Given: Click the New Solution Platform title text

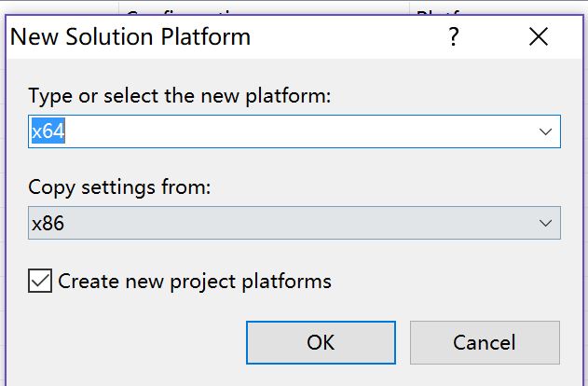Looking at the screenshot, I should [130, 38].
